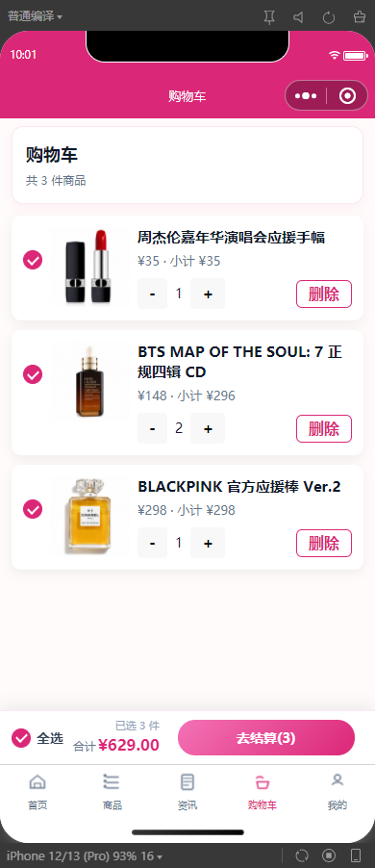The height and width of the screenshot is (868, 375).
Task: Click the circular close capsule icon
Action: pos(347,96)
